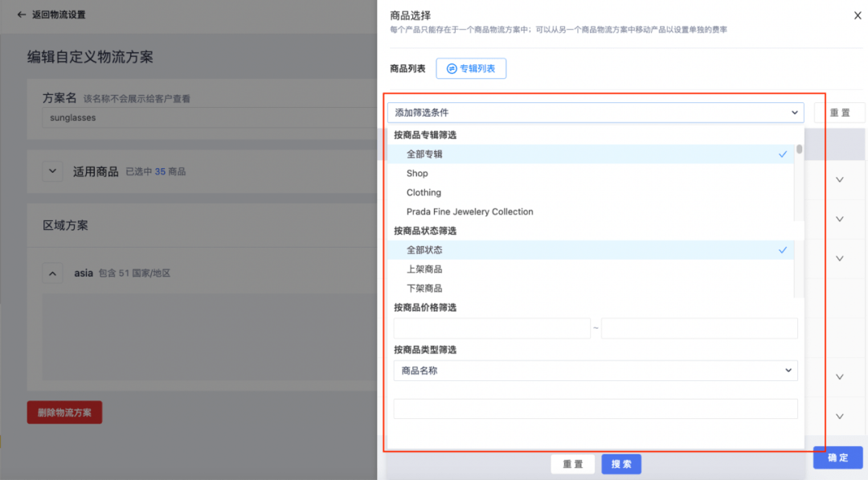Pick Prada Fine Jewelery Collection option
The width and height of the screenshot is (868, 480).
[469, 212]
